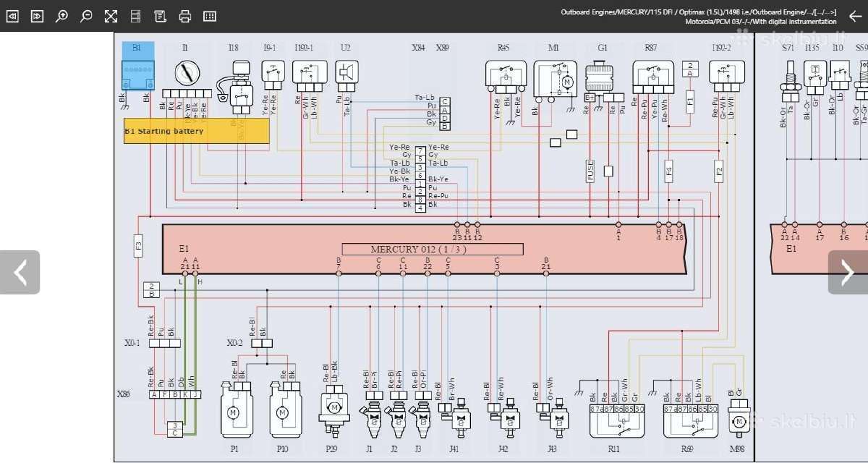Click the X89 connector label

pos(442,48)
